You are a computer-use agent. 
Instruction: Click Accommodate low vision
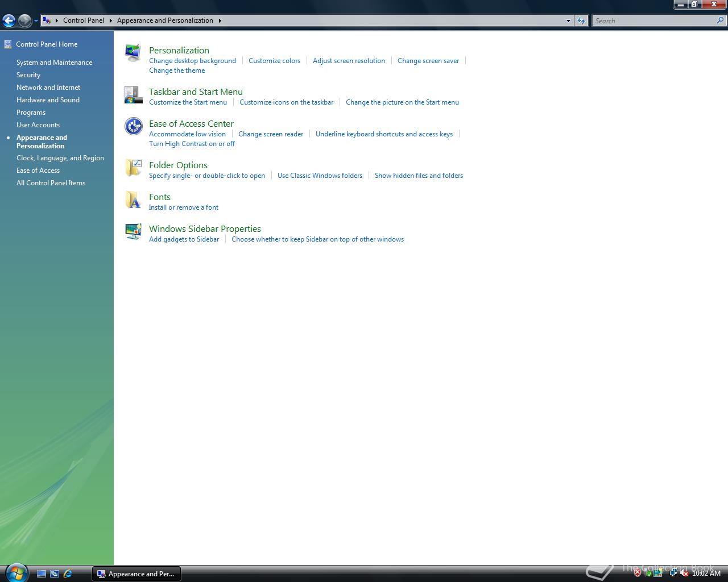click(187, 134)
